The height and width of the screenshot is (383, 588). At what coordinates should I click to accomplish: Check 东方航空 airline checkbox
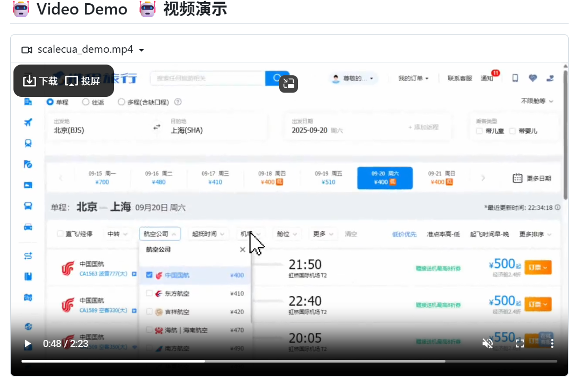(149, 293)
